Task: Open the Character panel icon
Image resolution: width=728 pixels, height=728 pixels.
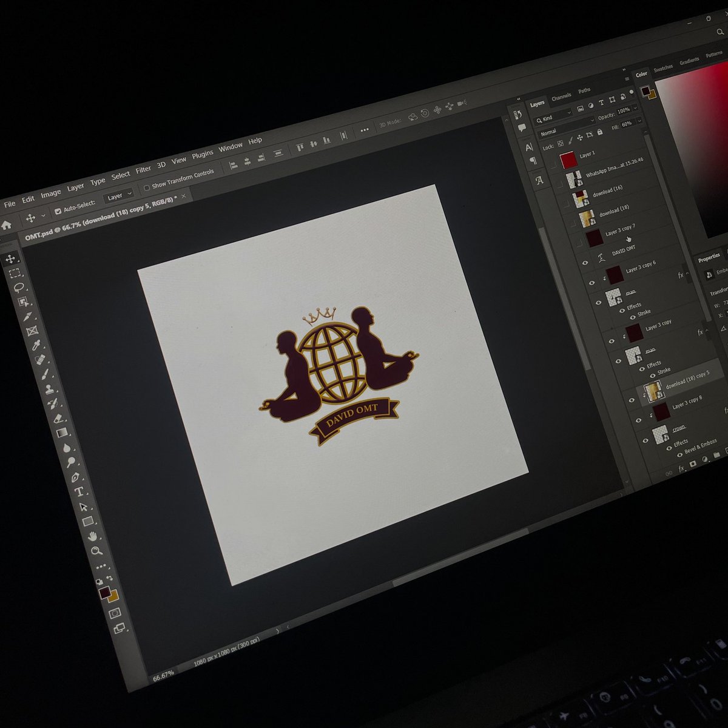Action: (529, 147)
